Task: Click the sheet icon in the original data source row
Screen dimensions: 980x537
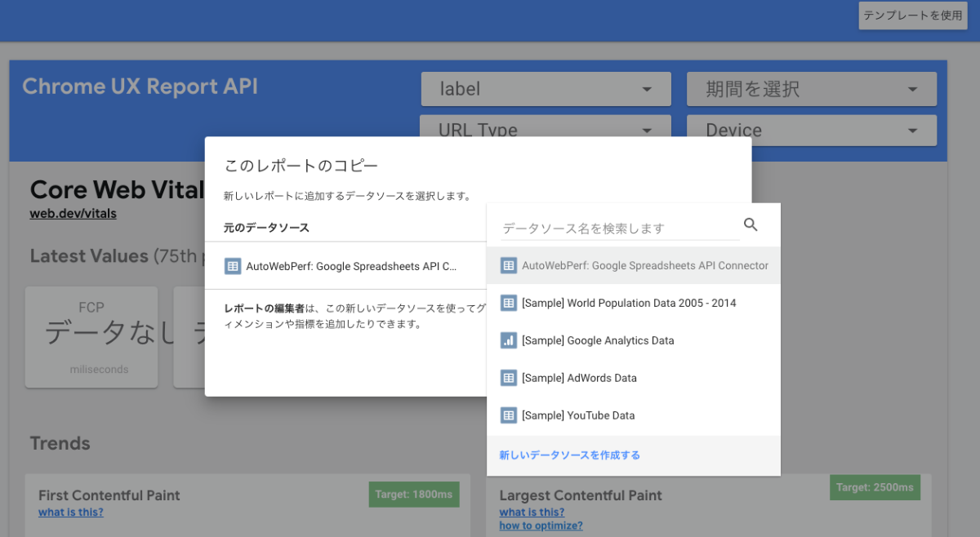Action: pyautogui.click(x=232, y=266)
